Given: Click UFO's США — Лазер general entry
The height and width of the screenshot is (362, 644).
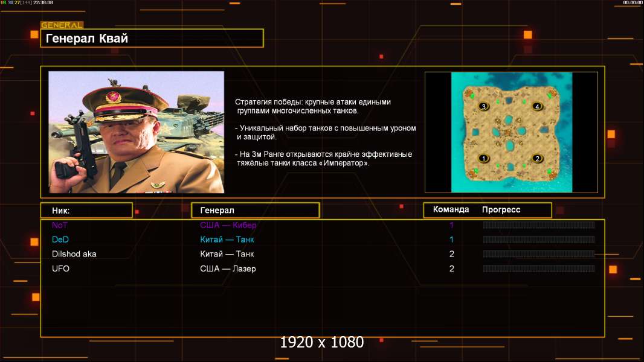Looking at the screenshot, I should click(x=228, y=268).
